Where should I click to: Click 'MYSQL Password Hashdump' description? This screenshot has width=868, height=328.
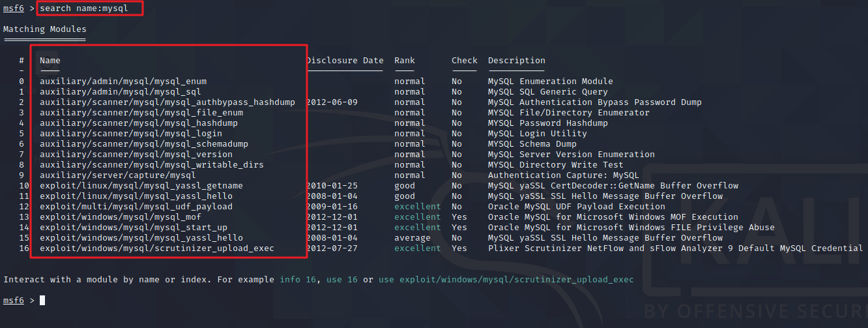(x=548, y=123)
